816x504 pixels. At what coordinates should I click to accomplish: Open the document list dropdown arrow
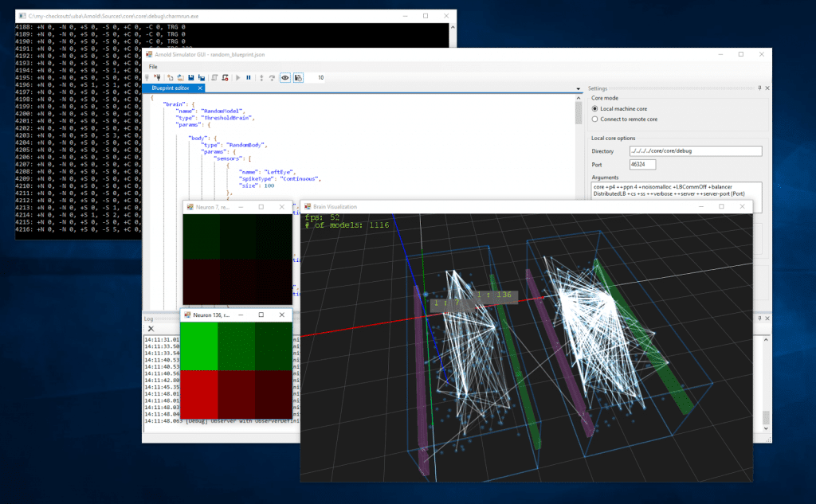579,89
